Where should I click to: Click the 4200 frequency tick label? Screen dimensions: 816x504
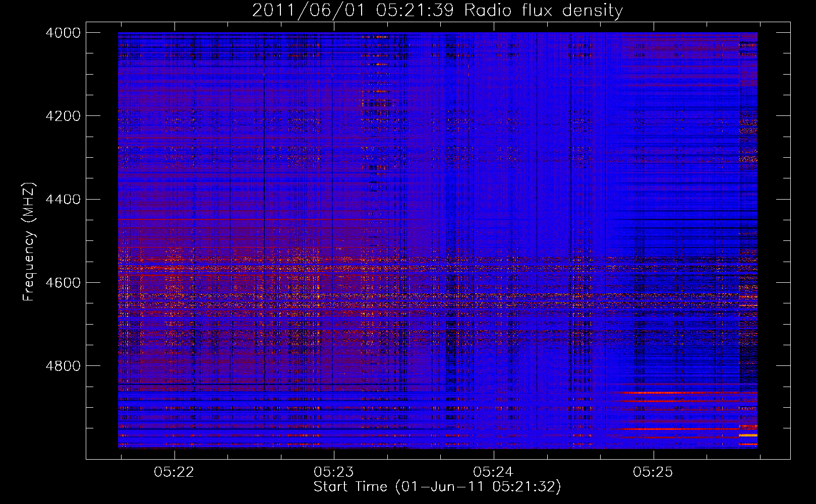pyautogui.click(x=63, y=116)
